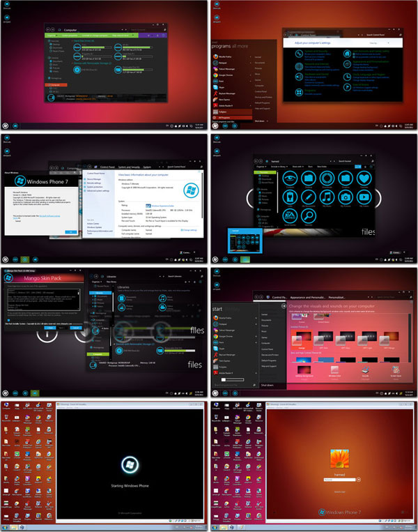The image size is (418, 532).
Task: Launch Skype in the 'start' menu beside Personalization
Action: pos(219,349)
